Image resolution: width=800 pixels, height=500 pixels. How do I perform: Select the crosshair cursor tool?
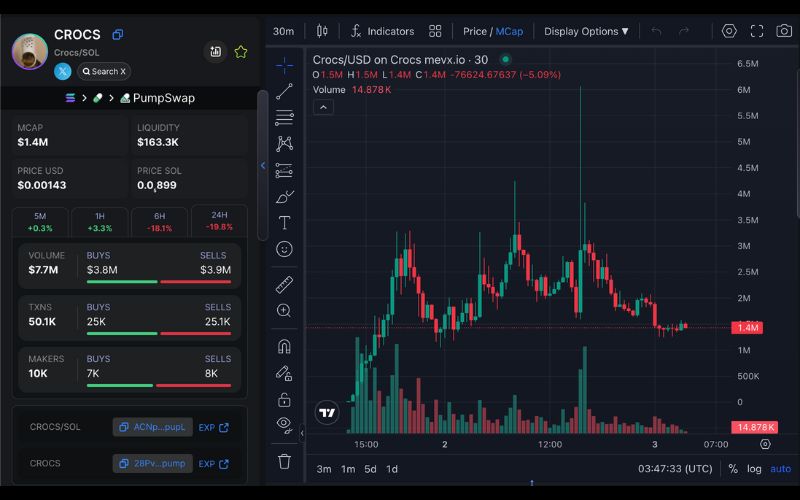(284, 65)
